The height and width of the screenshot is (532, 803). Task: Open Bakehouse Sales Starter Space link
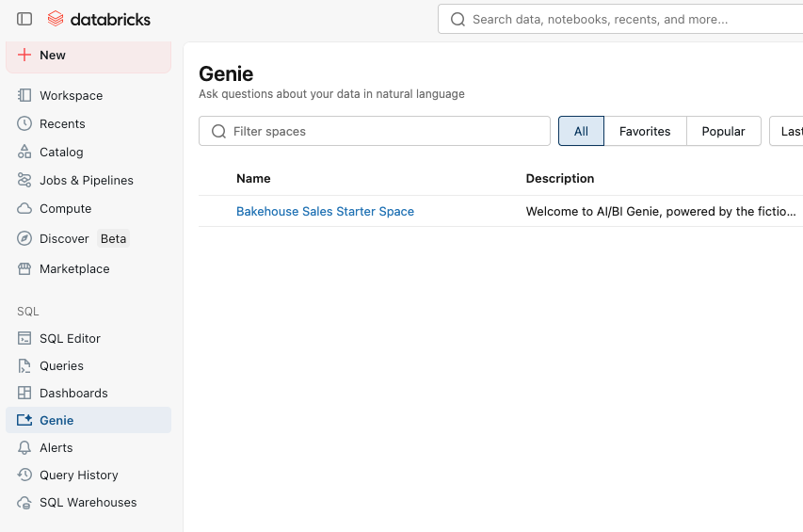(x=325, y=211)
